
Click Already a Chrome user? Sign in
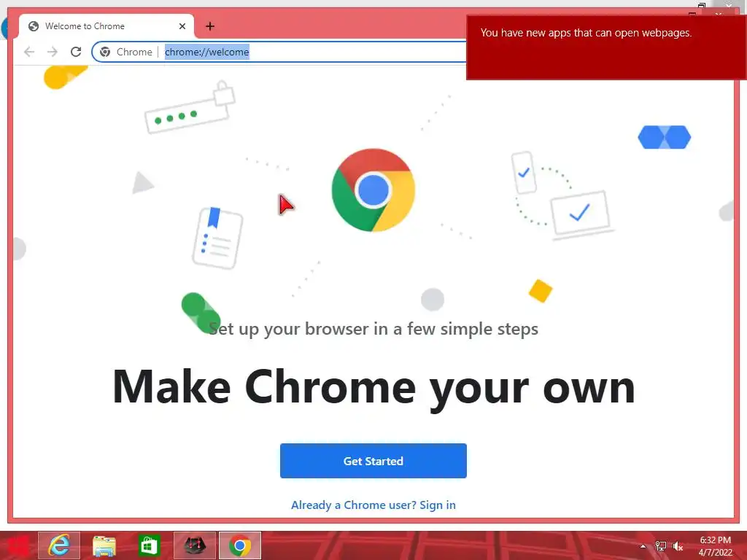[x=373, y=505]
